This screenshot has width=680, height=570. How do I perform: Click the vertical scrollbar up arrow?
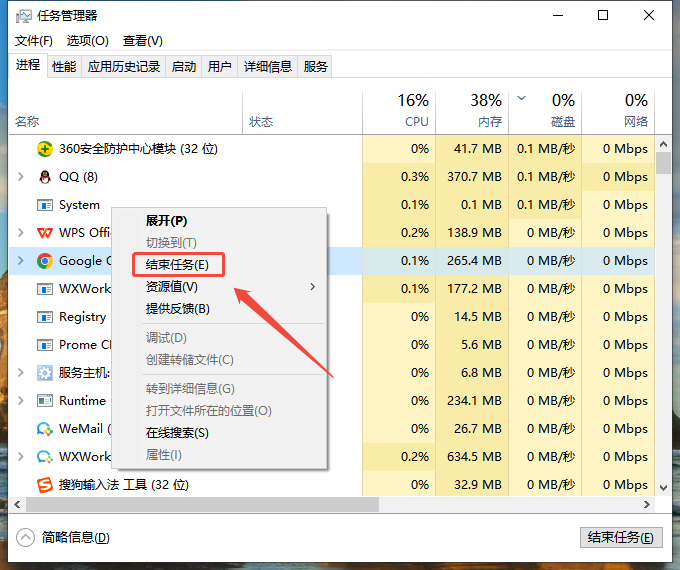click(664, 144)
